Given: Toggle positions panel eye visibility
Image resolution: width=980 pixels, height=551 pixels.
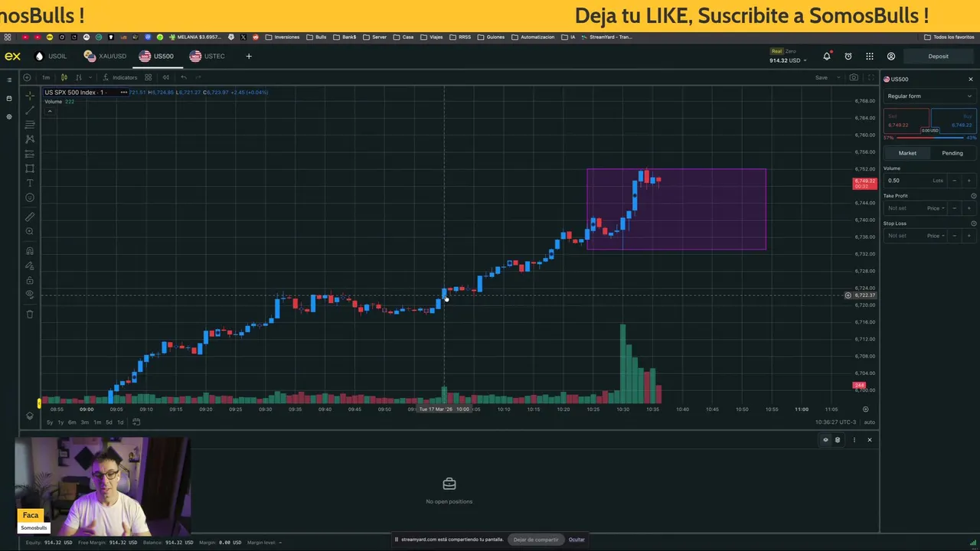Looking at the screenshot, I should [x=825, y=440].
